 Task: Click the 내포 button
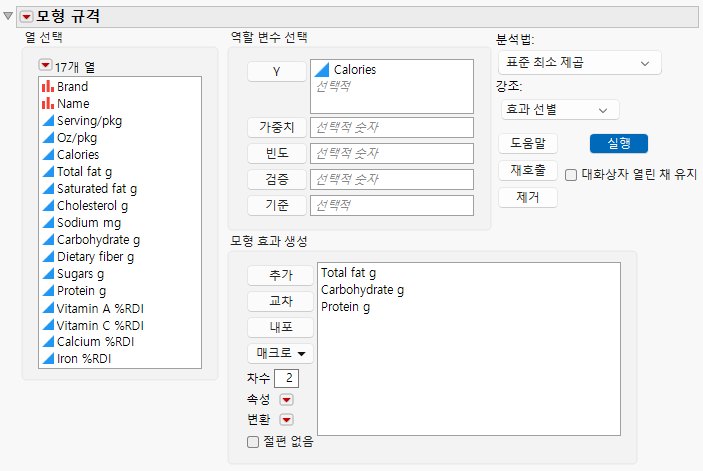click(x=280, y=328)
